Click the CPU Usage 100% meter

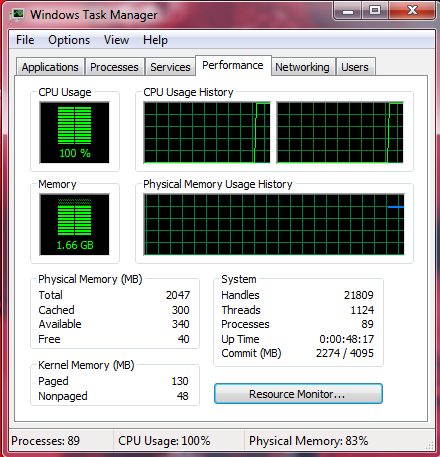(x=75, y=133)
